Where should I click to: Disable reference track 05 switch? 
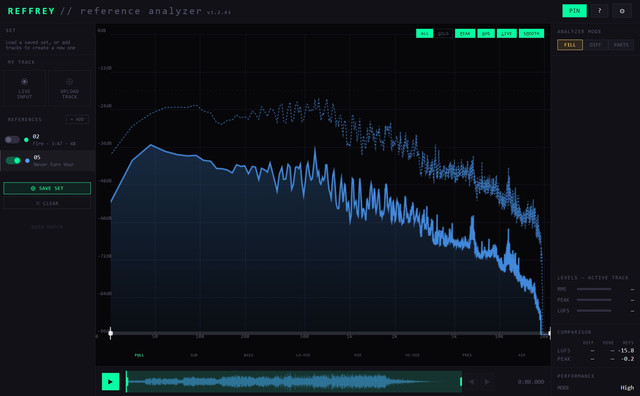pos(13,160)
